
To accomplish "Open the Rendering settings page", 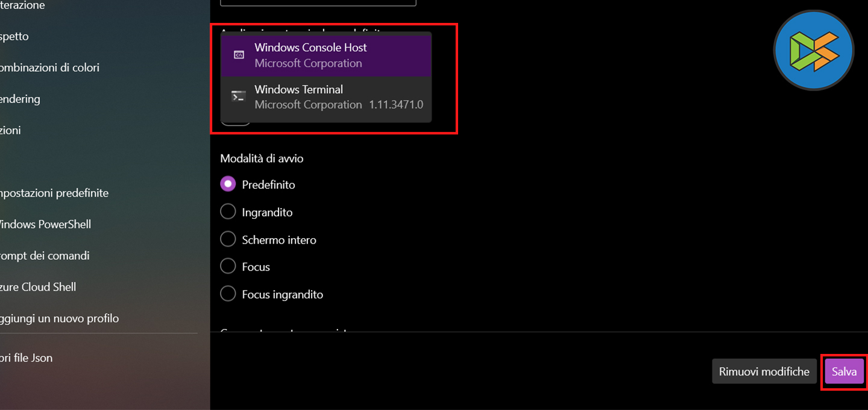I will (20, 99).
